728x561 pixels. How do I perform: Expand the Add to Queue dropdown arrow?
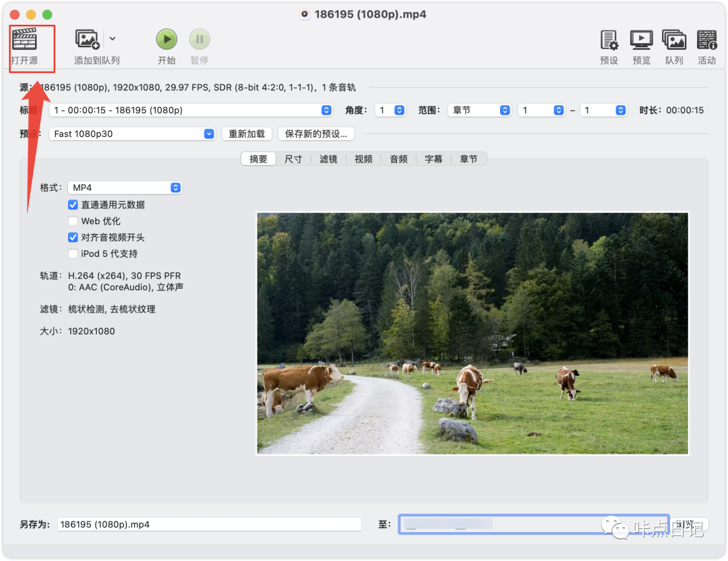tap(113, 38)
